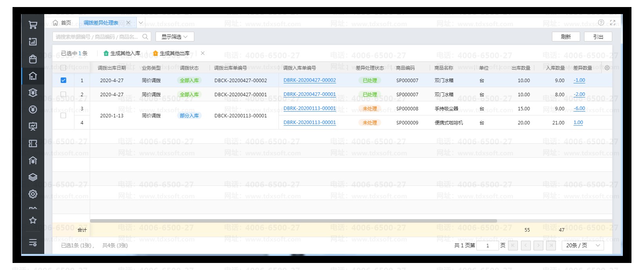The width and height of the screenshot is (644, 270).
Task: Open link DBRK-20200427-00002
Action: click(x=309, y=80)
